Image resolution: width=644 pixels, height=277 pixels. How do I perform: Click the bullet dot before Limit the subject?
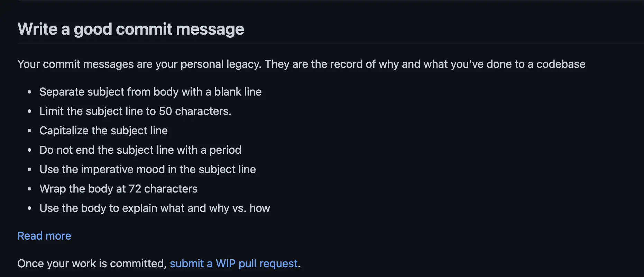point(29,111)
